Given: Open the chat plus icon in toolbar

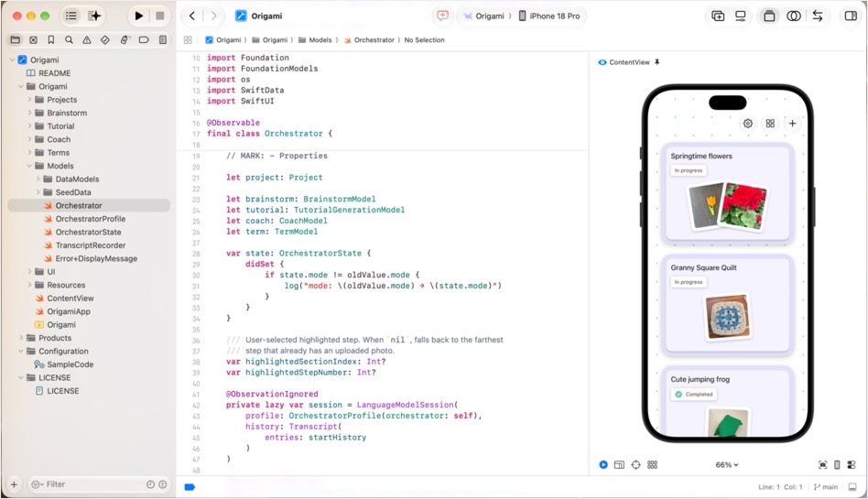Looking at the screenshot, I should [x=443, y=16].
